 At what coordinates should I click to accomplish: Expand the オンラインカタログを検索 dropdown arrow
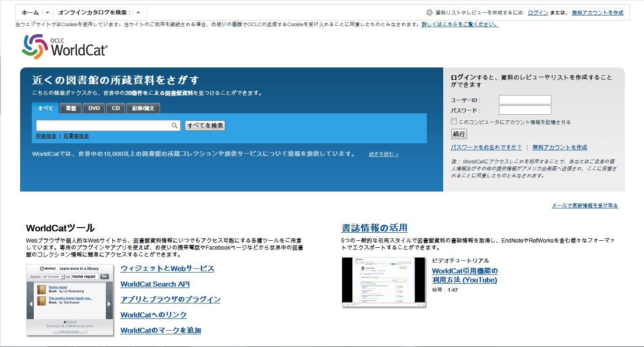click(x=138, y=13)
